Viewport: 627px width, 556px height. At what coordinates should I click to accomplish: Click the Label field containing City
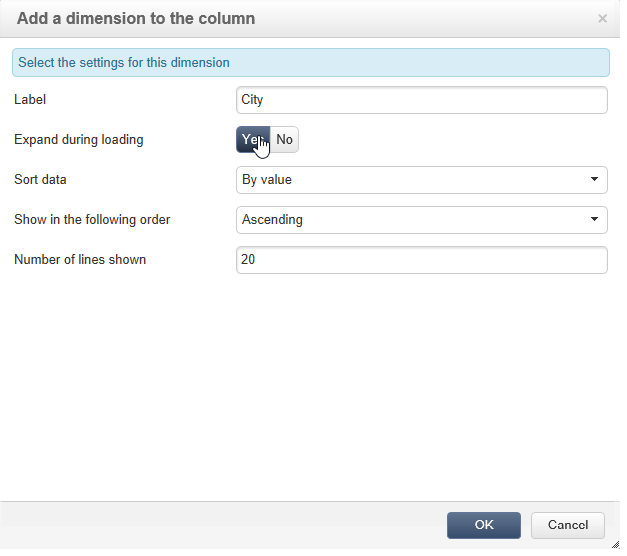click(x=421, y=100)
